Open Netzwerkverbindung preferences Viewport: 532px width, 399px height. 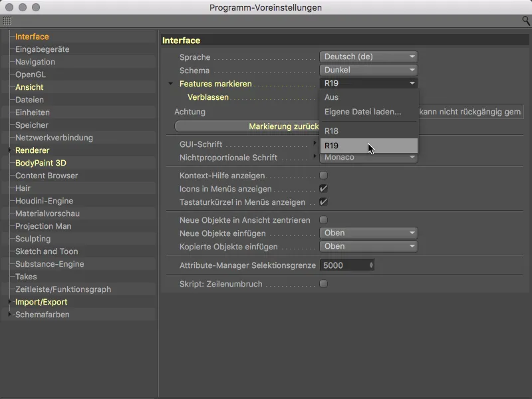coord(54,138)
